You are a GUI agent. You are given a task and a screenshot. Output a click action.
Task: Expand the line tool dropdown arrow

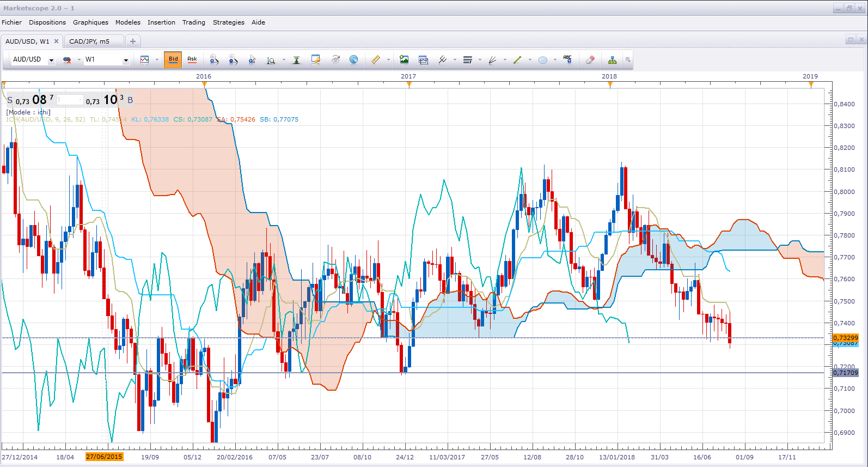point(530,59)
